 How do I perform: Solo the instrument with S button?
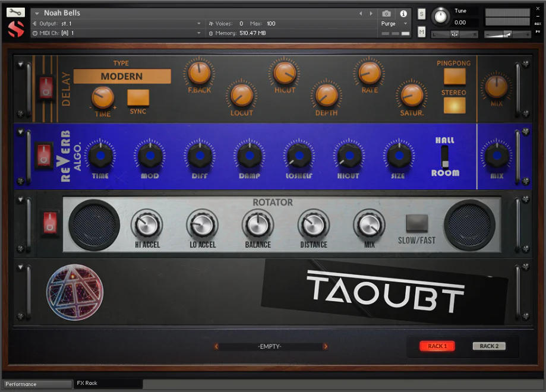click(x=421, y=14)
